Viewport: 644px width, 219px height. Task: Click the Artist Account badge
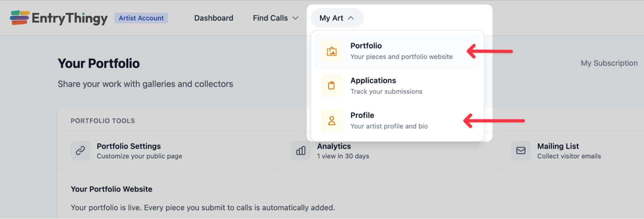pyautogui.click(x=141, y=18)
